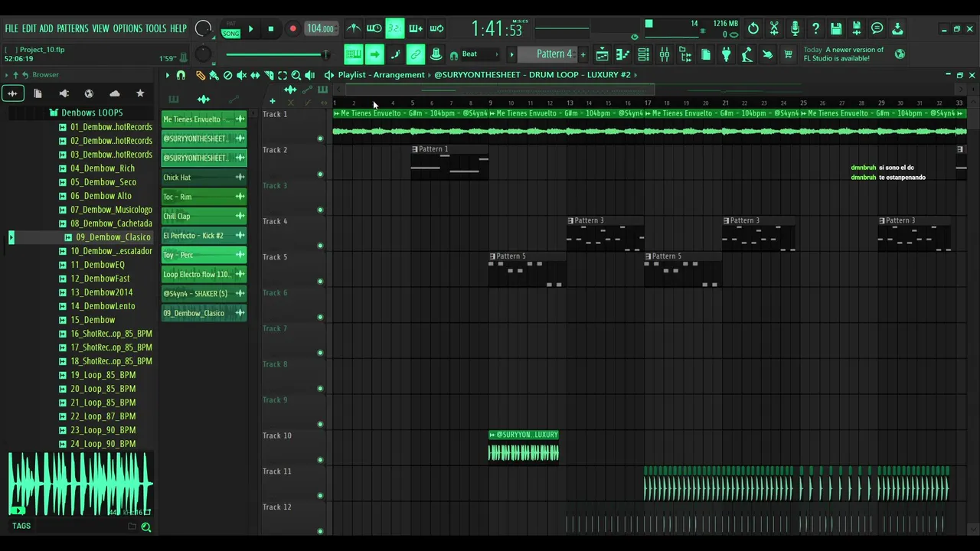
Task: Open the plugin picker plug icon
Action: coord(727,54)
